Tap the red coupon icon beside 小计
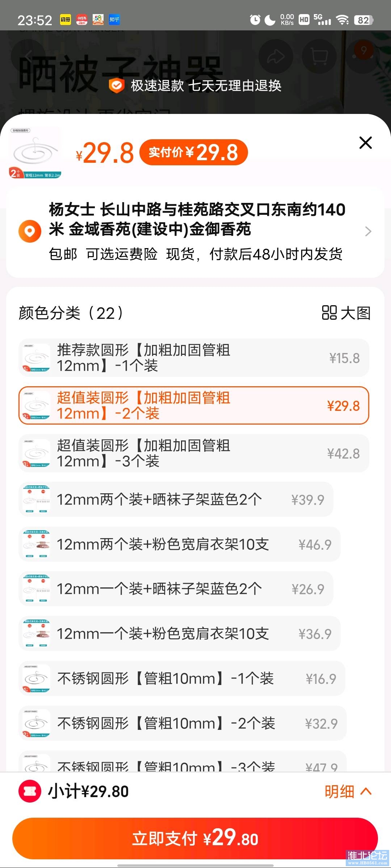The width and height of the screenshot is (391, 868). tap(30, 791)
